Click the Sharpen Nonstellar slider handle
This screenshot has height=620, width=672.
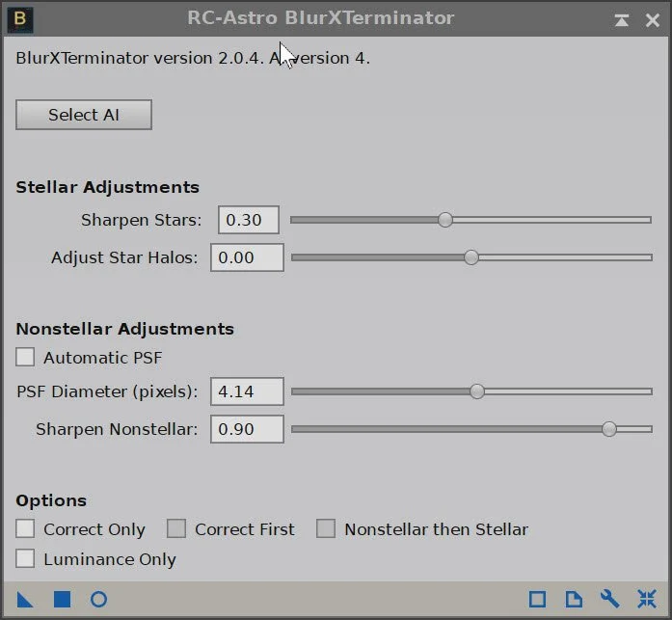[609, 429]
